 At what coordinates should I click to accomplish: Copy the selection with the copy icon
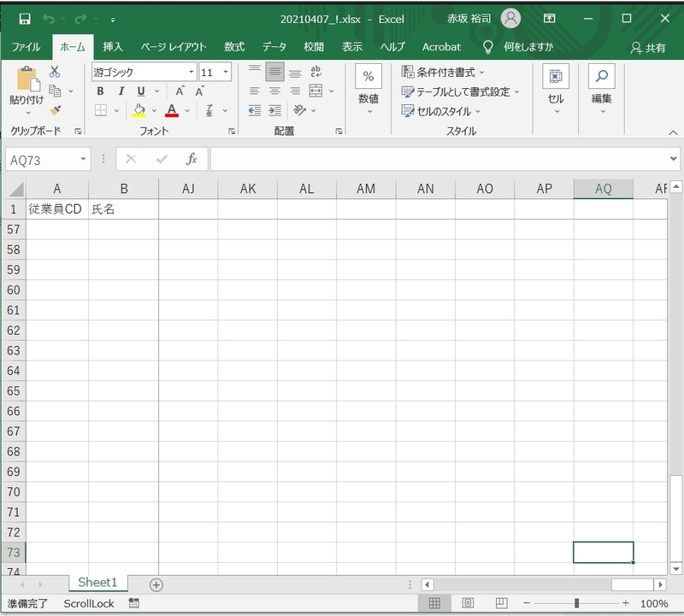point(55,91)
